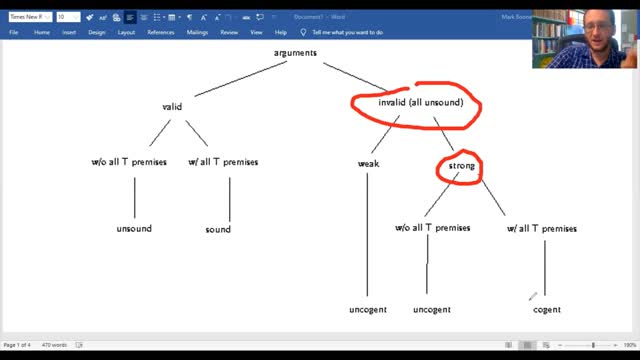Click the Grow Font icon

point(203,17)
